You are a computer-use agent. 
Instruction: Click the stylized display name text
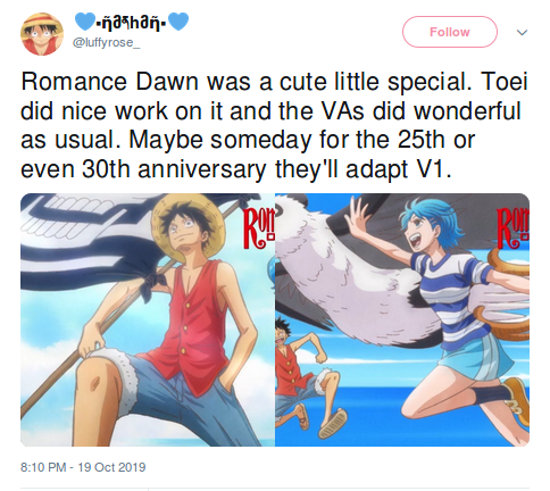[x=132, y=23]
